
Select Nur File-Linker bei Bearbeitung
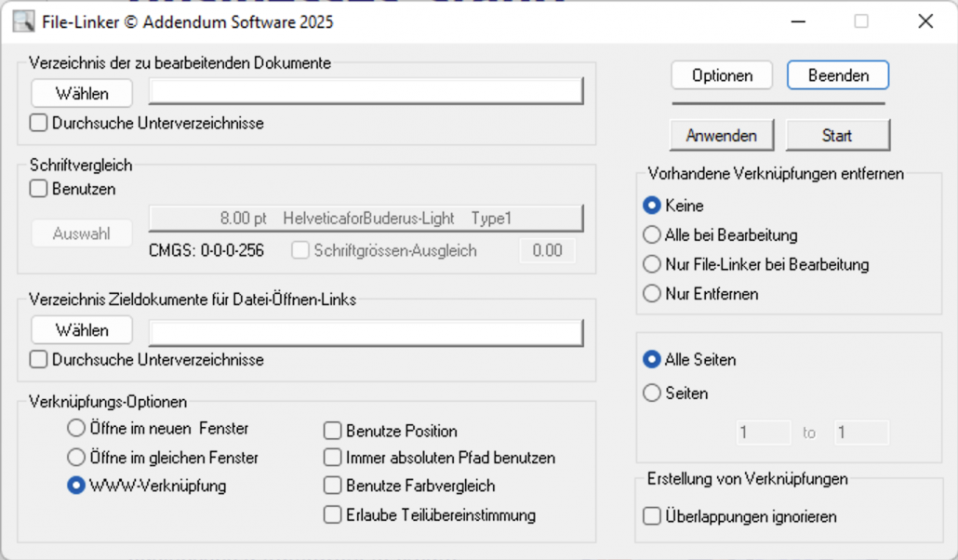(x=652, y=264)
